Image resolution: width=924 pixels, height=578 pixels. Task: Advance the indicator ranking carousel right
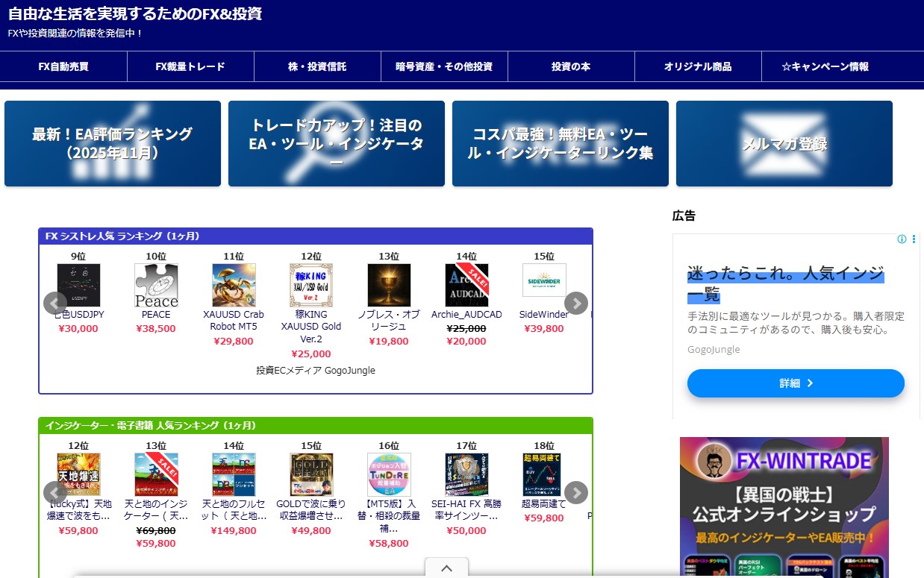click(575, 493)
